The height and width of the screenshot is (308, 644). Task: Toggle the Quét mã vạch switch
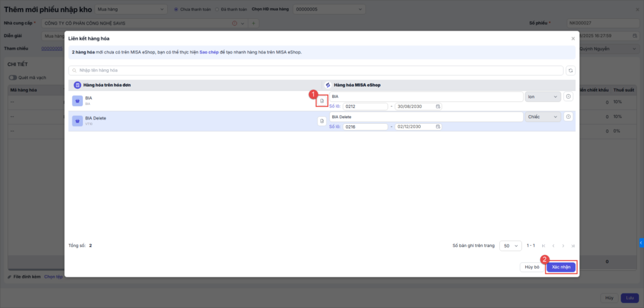pyautogui.click(x=13, y=77)
